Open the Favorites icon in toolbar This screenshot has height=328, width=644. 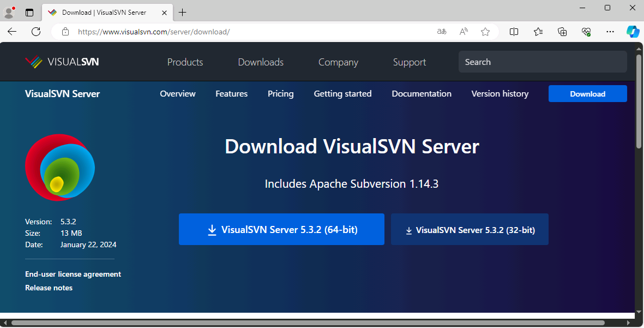(x=538, y=32)
